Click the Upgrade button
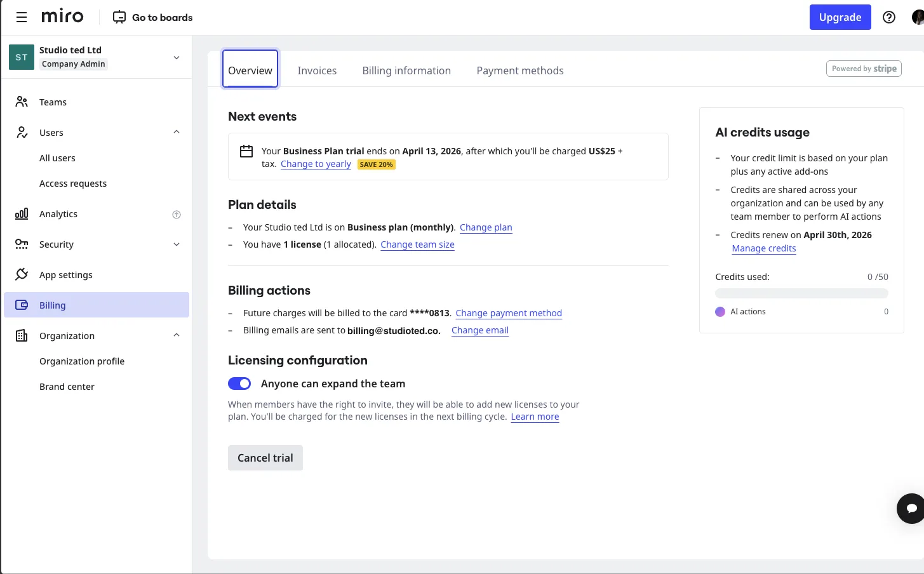This screenshot has height=574, width=924. pyautogui.click(x=840, y=17)
